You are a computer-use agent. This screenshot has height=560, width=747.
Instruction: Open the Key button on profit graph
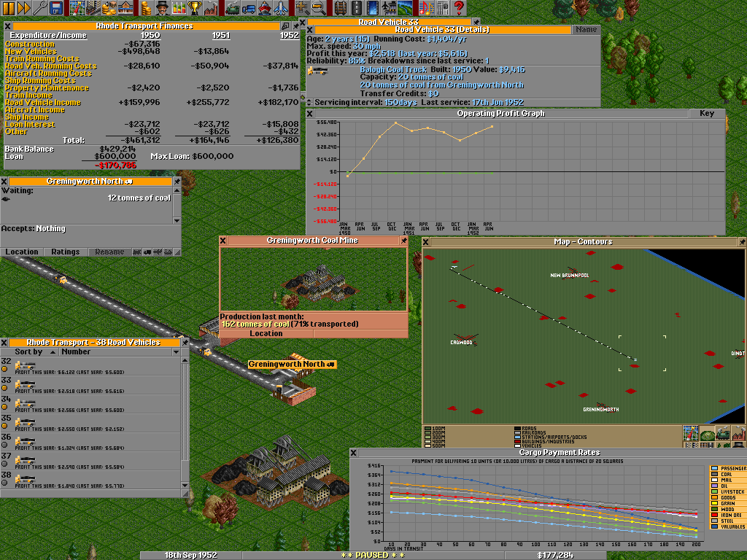tap(707, 113)
